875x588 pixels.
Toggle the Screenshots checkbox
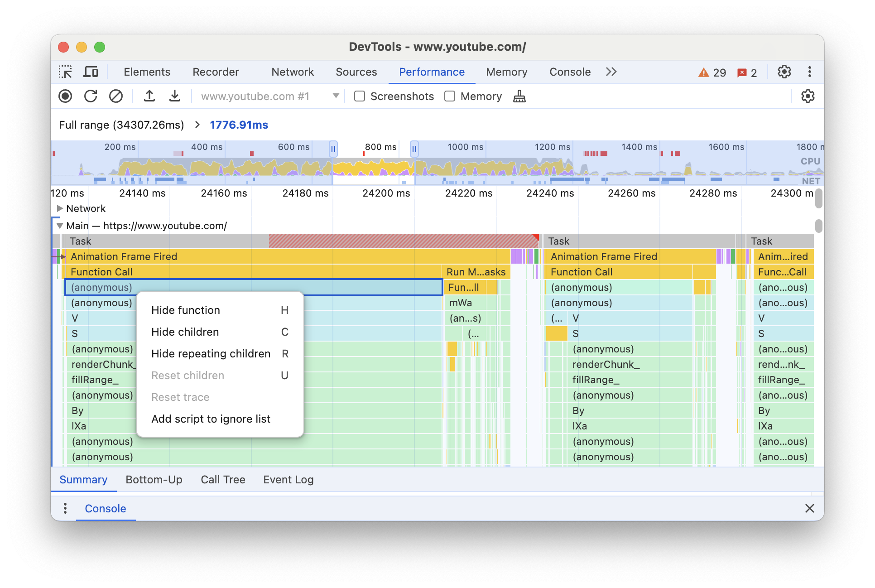tap(359, 96)
